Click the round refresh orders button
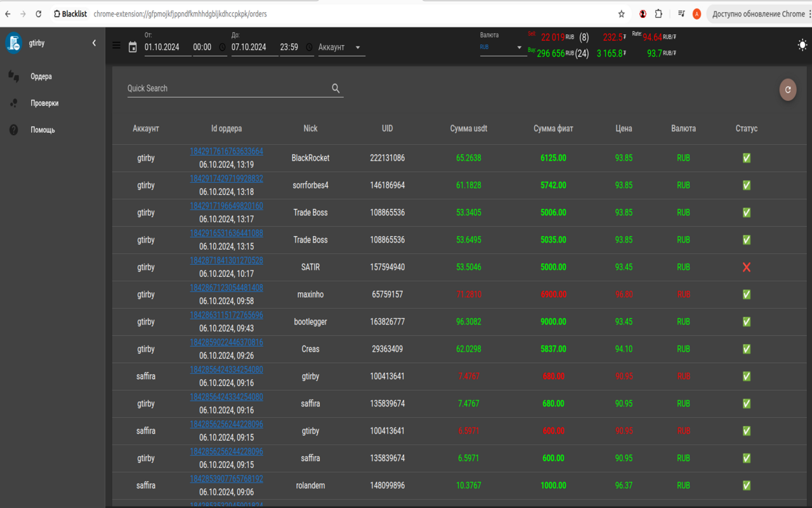 [x=788, y=90]
